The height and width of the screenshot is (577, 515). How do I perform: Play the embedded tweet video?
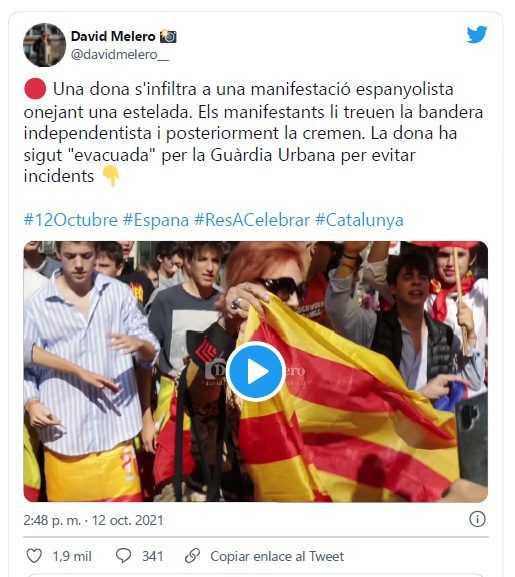coord(256,371)
